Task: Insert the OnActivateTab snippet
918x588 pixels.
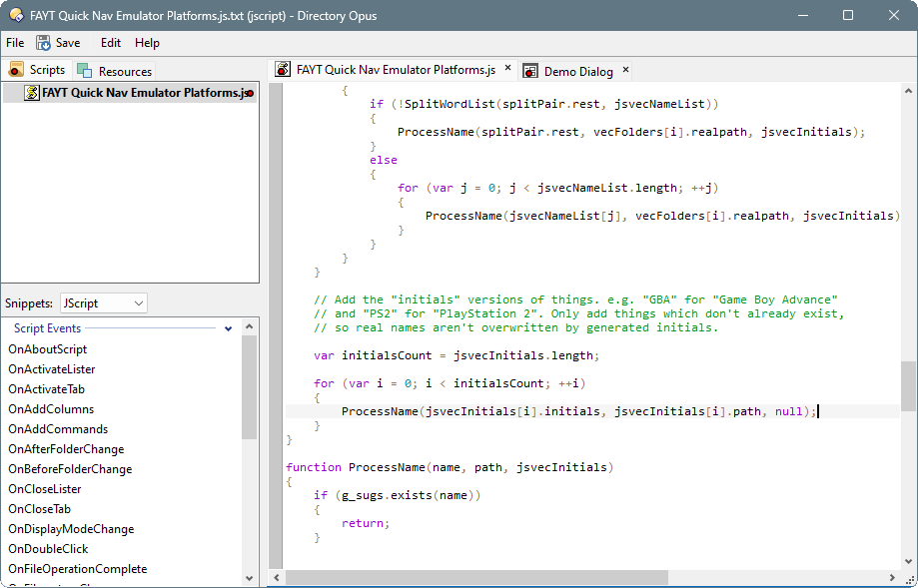Action: 46,389
